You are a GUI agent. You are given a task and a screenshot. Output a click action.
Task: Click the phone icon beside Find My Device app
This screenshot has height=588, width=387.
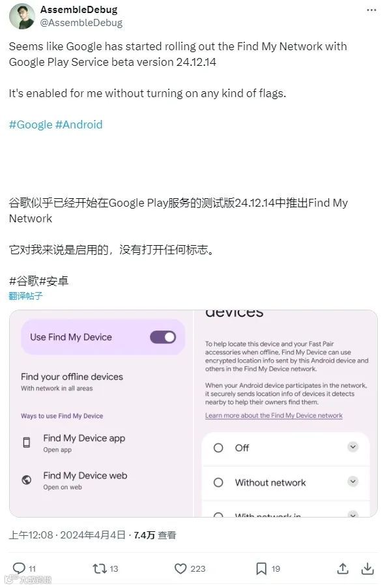pos(27,442)
